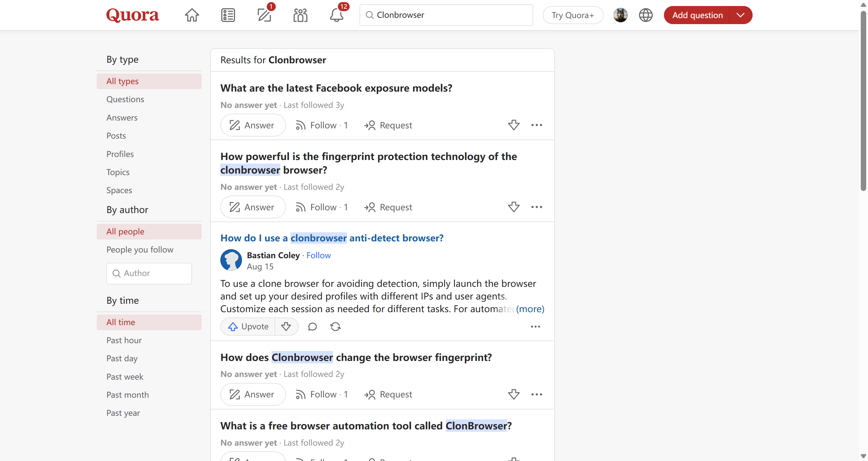Open 'How do I use a clonbrowser' link
868x461 pixels.
332,238
